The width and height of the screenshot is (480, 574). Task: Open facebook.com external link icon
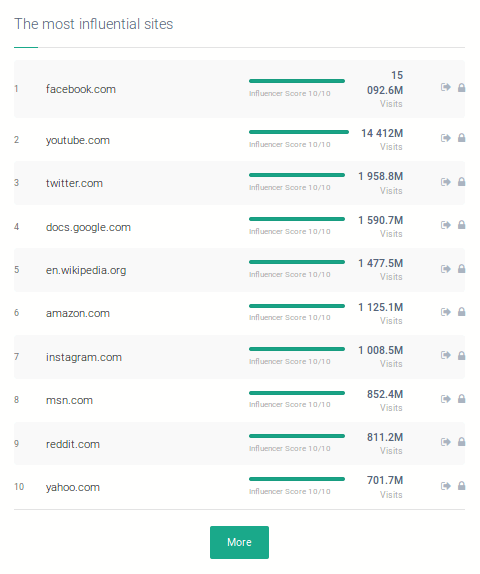pos(446,87)
